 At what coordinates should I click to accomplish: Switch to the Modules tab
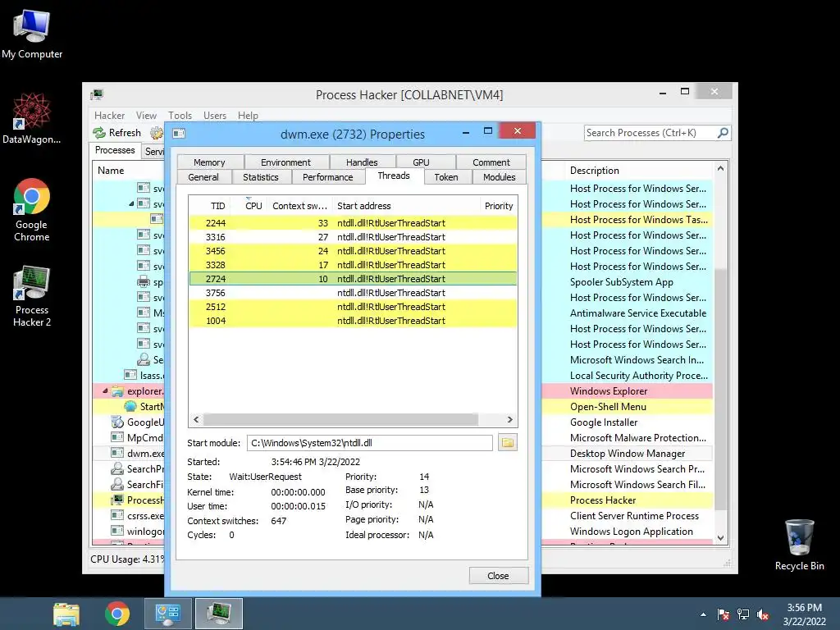pyautogui.click(x=500, y=177)
